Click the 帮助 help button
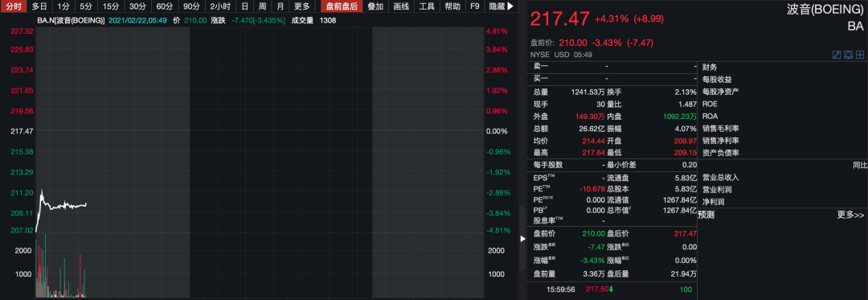Screen dimensions: 868x300 (x=452, y=6)
